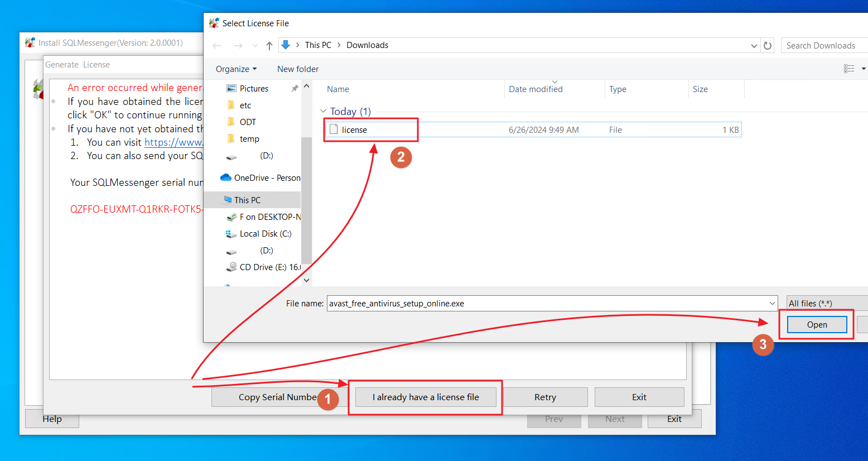868x461 pixels.
Task: Refresh the Downloads folder view
Action: pyautogui.click(x=768, y=46)
